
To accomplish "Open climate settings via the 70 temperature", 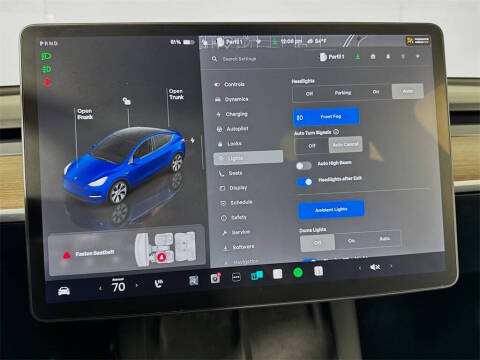I will click(x=118, y=286).
